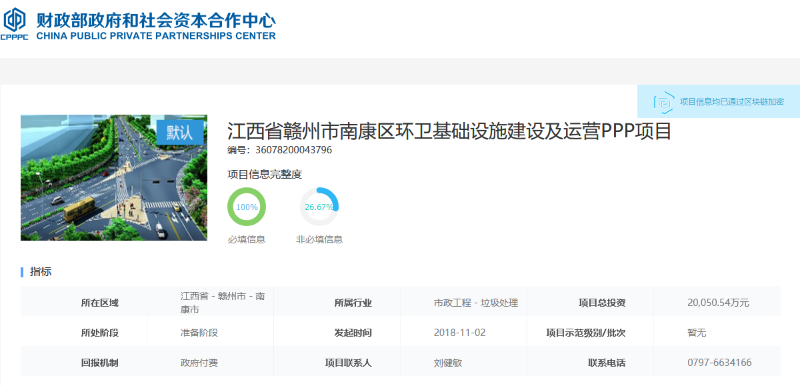Click the 指标 section heading
Viewport: 800px width, 386px height.
41,272
